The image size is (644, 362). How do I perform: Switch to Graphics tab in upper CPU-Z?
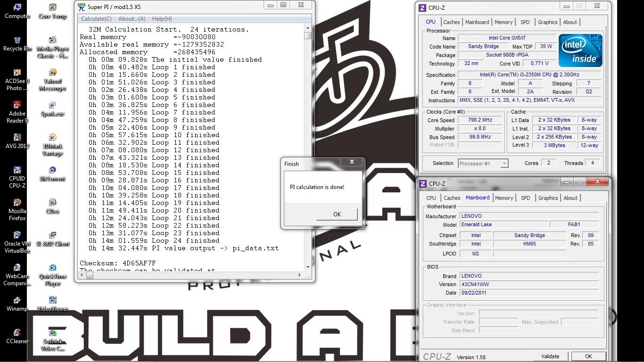pos(547,22)
